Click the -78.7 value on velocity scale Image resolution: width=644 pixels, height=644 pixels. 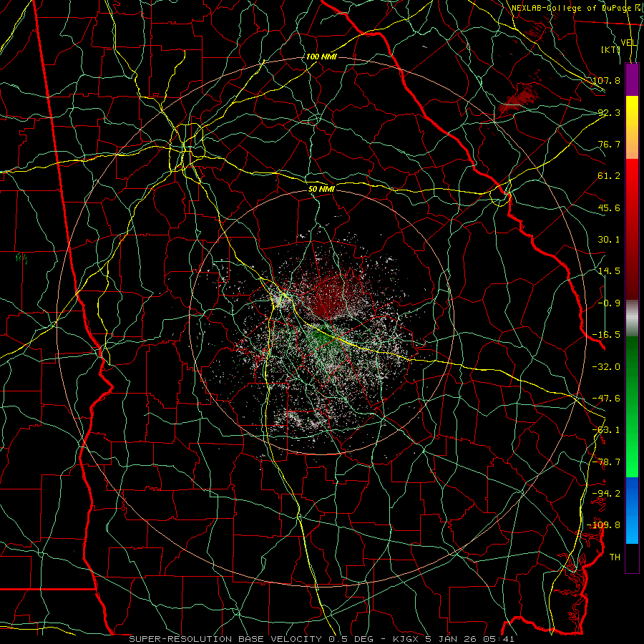coord(606,462)
